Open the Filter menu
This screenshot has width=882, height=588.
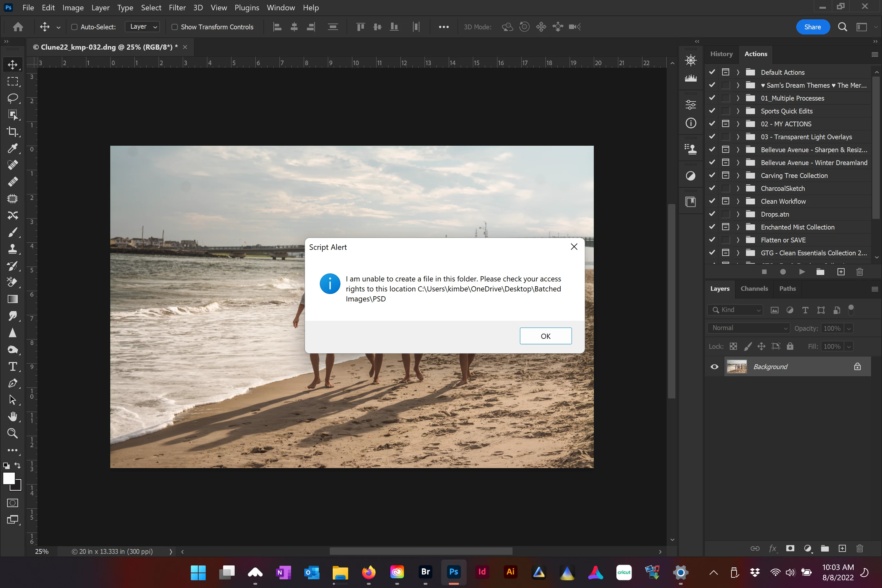tap(177, 7)
